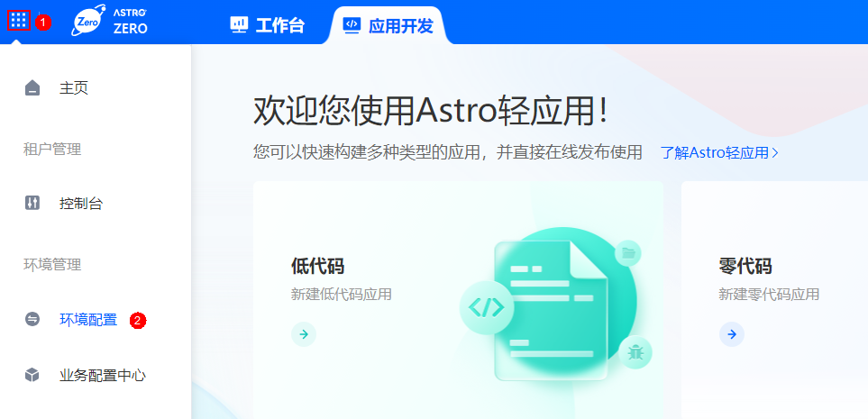Open the grid app launcher icon
The height and width of the screenshot is (419, 868).
19,21
